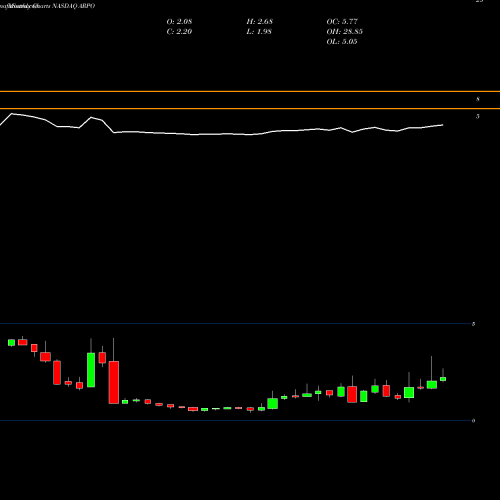Viewport: 500px width, 500px height.
Task: Click the last green candle on the right
Action: click(x=443, y=379)
